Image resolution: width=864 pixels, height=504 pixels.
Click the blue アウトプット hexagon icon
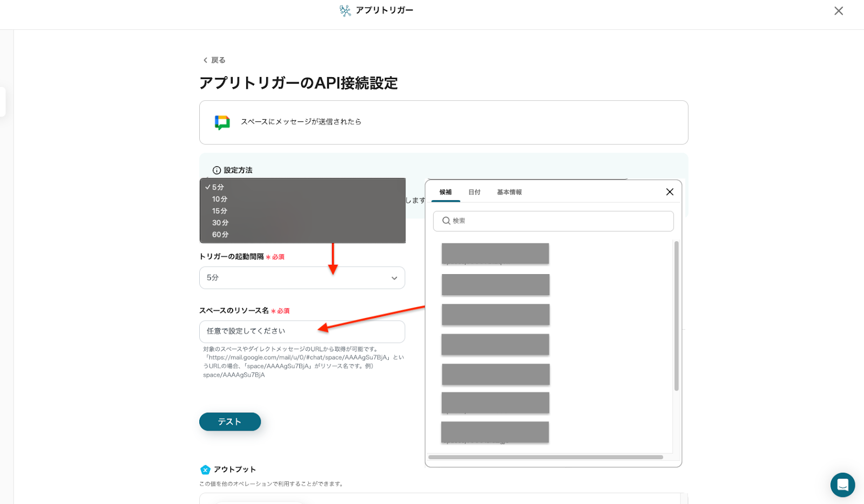(205, 469)
